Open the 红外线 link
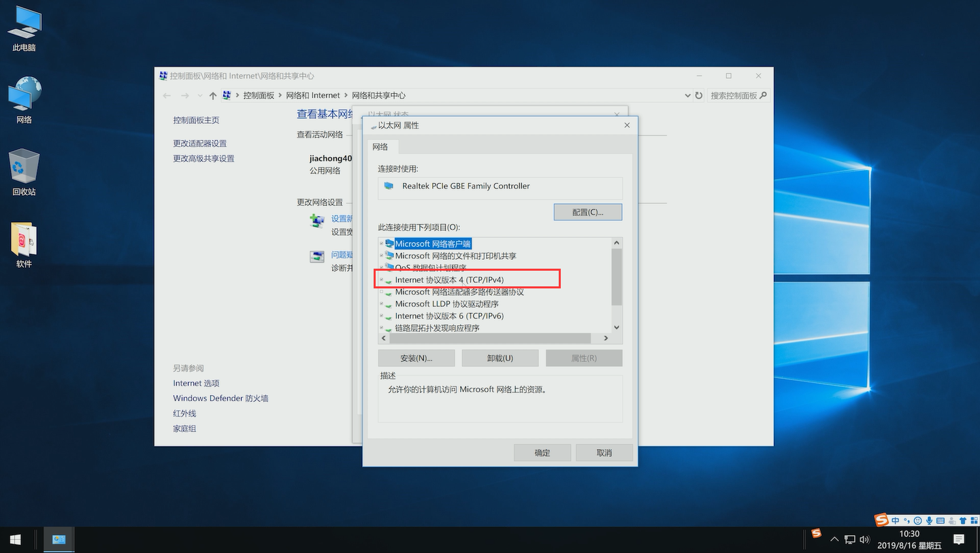 pyautogui.click(x=184, y=414)
